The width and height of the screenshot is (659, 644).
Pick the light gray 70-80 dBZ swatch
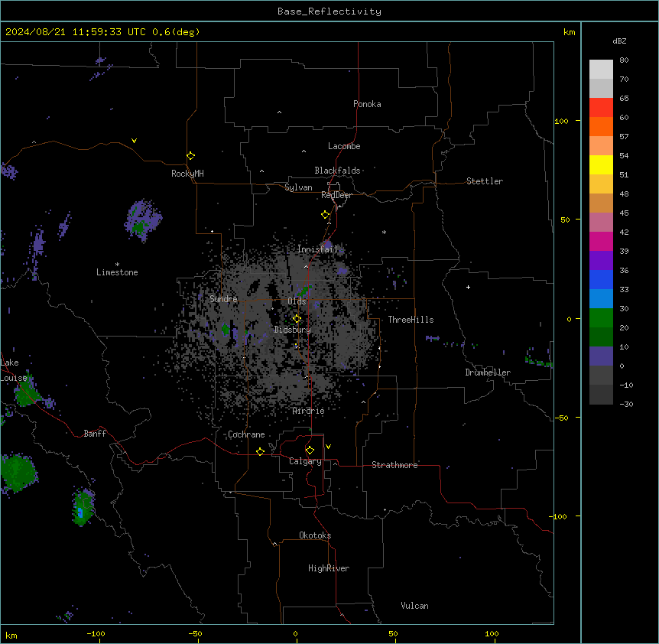click(601, 70)
